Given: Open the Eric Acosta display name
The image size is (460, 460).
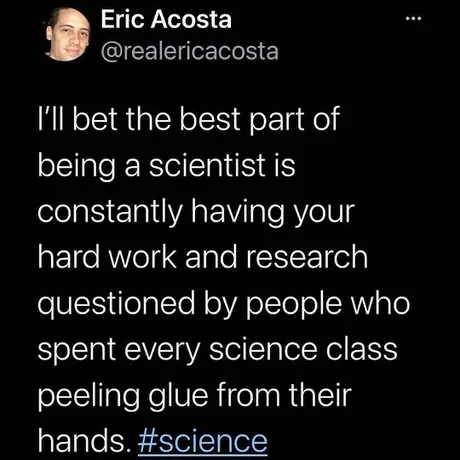Looking at the screenshot, I should coord(166,19).
